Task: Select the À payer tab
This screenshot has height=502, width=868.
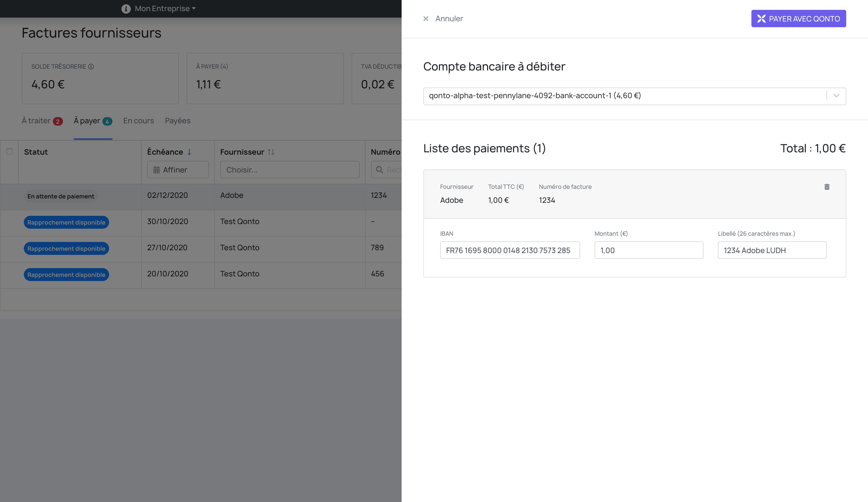Action: point(93,121)
